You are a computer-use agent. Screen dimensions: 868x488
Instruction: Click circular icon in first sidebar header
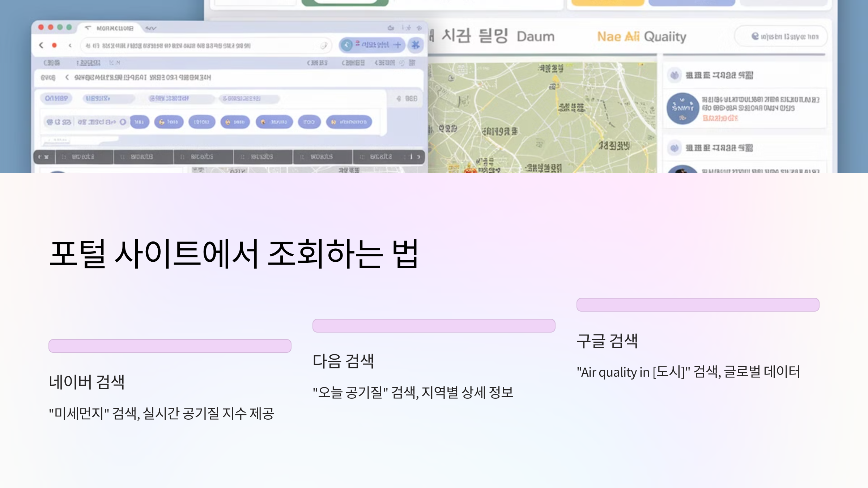[x=674, y=75]
